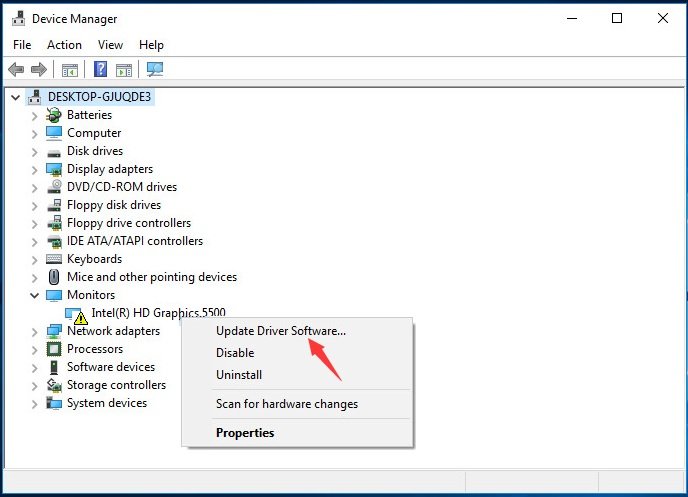This screenshot has width=688, height=497.
Task: Close the Device Manager window
Action: tap(663, 18)
